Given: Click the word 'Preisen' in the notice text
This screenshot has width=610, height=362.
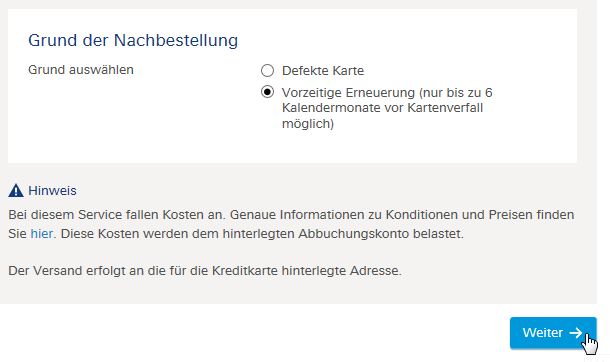Looking at the screenshot, I should pos(510,215).
